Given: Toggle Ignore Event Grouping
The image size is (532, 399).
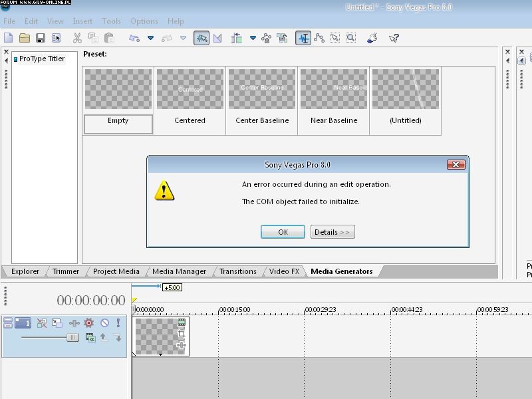Looking at the screenshot, I should coord(282,38).
